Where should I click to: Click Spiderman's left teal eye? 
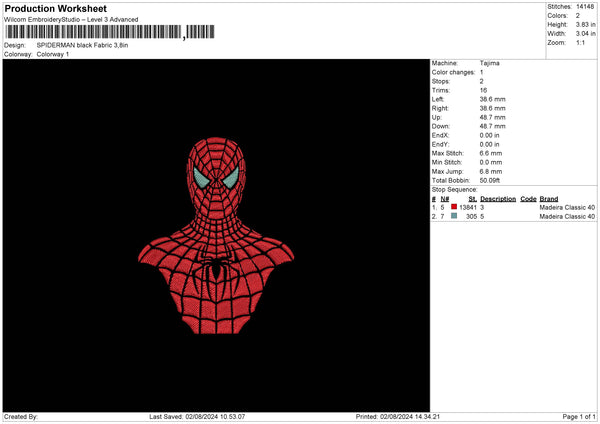(x=202, y=179)
